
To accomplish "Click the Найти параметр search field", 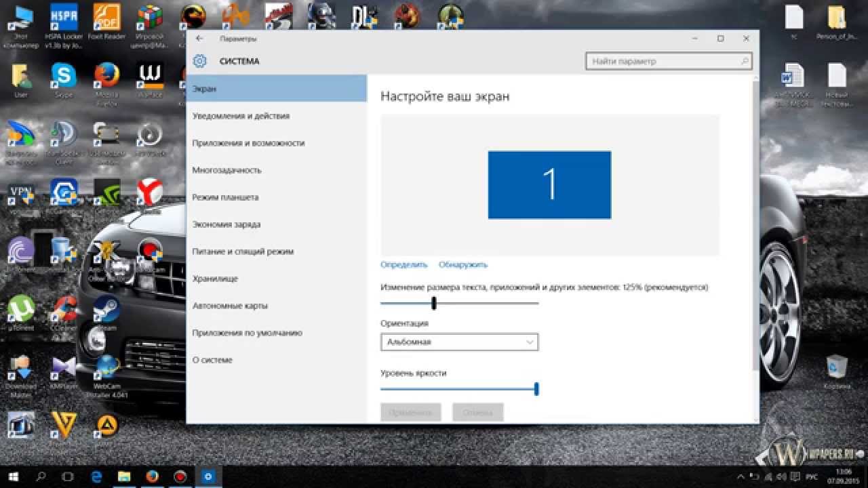I will coord(669,61).
